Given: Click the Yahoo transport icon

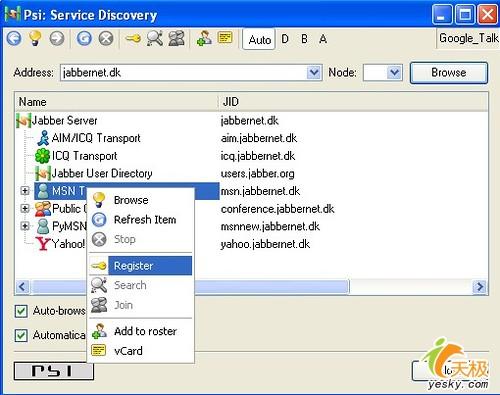Looking at the screenshot, I should (x=43, y=244).
